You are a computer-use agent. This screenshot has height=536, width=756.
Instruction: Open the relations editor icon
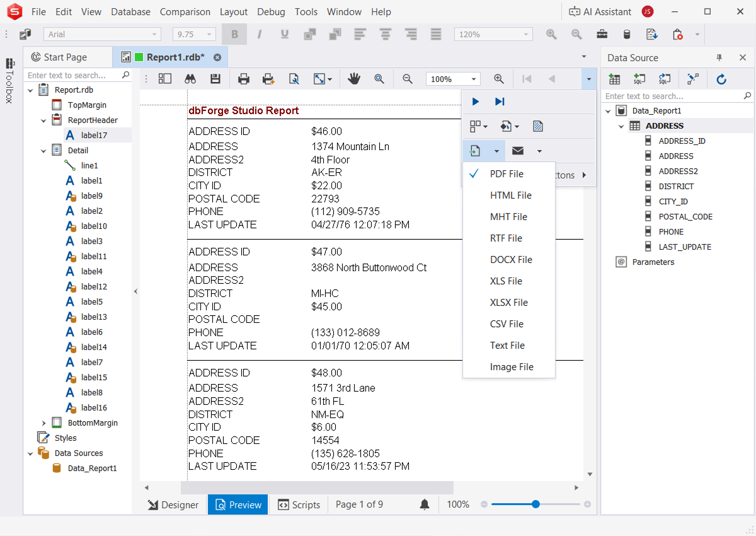(x=693, y=79)
